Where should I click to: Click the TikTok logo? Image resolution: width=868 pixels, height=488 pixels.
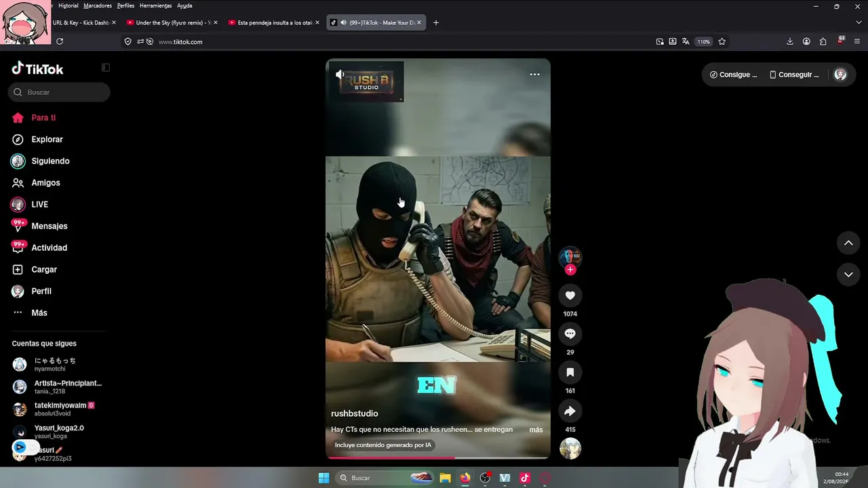point(38,68)
